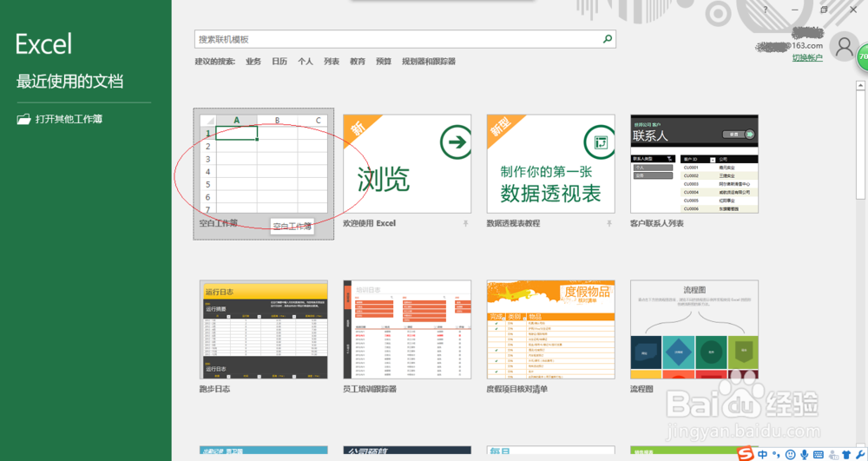The width and height of the screenshot is (868, 461).
Task: Pin the 数据透视表教程 template
Action: click(609, 224)
